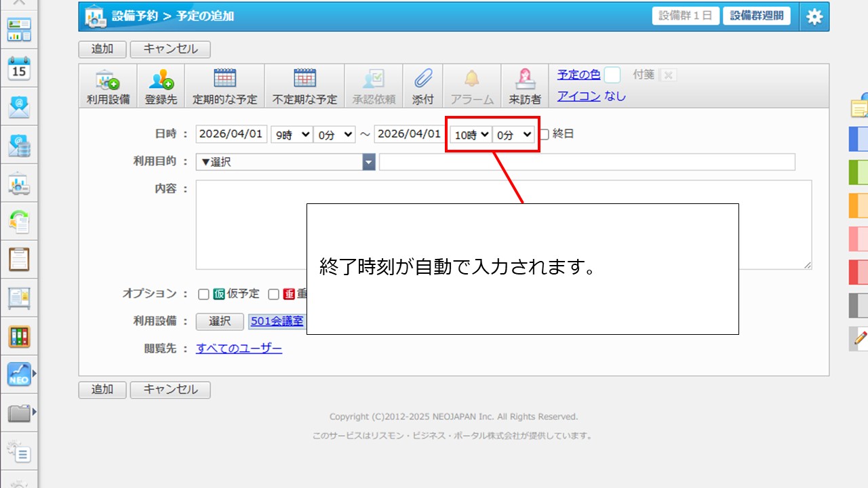
Task: Expand the start hour 9時 dropdown
Action: [x=291, y=134]
